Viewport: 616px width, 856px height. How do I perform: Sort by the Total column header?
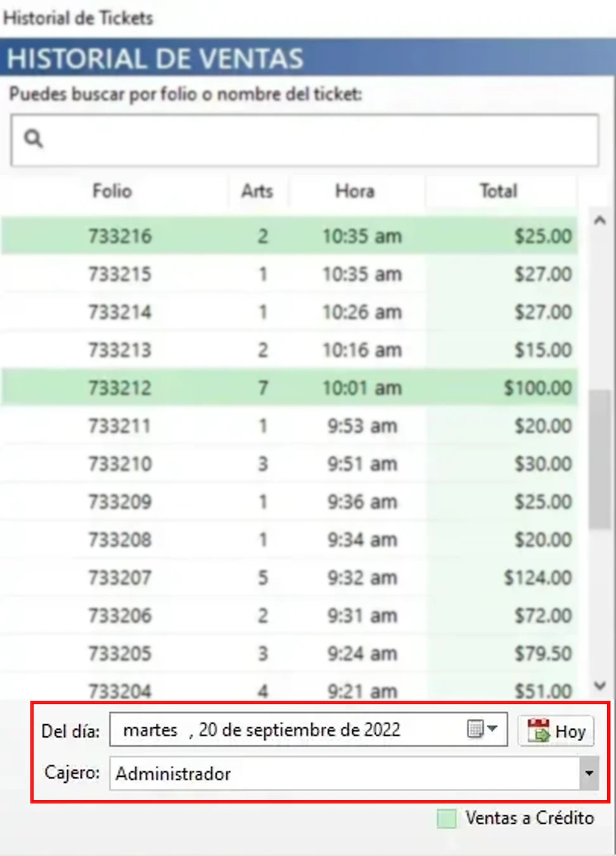coord(499,191)
